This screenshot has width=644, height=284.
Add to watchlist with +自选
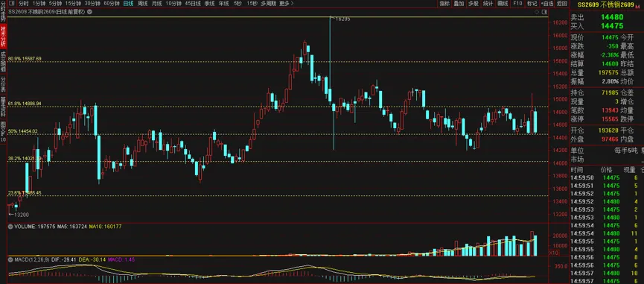[x=547, y=3]
